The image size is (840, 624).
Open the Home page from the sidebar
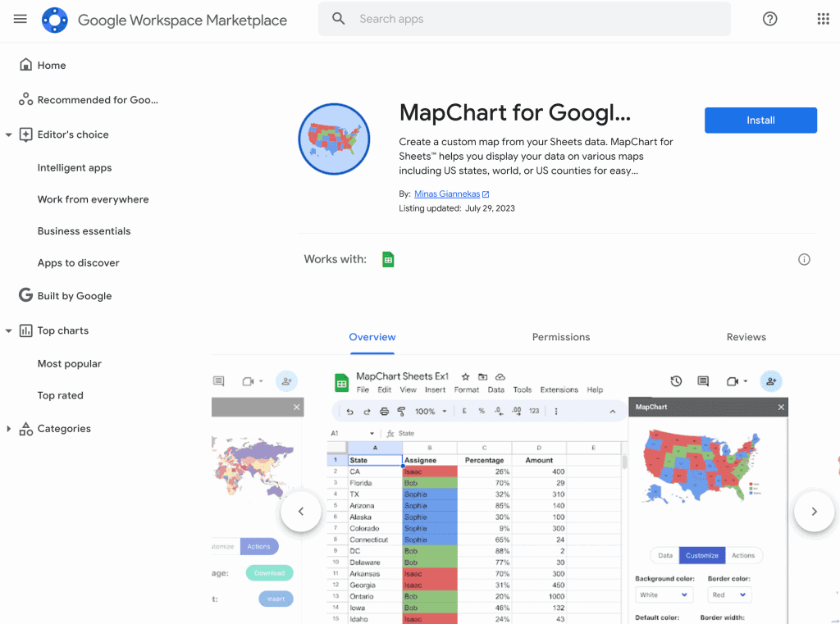(x=52, y=66)
